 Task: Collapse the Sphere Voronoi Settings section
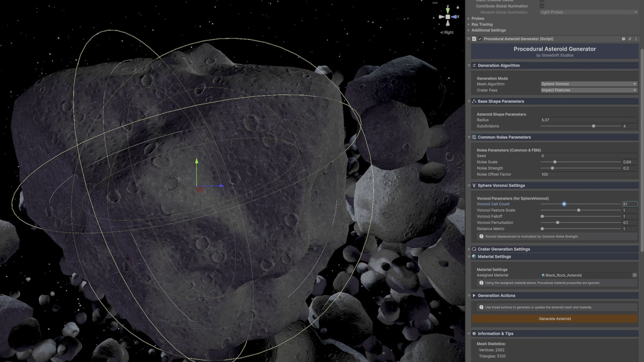pyautogui.click(x=469, y=186)
